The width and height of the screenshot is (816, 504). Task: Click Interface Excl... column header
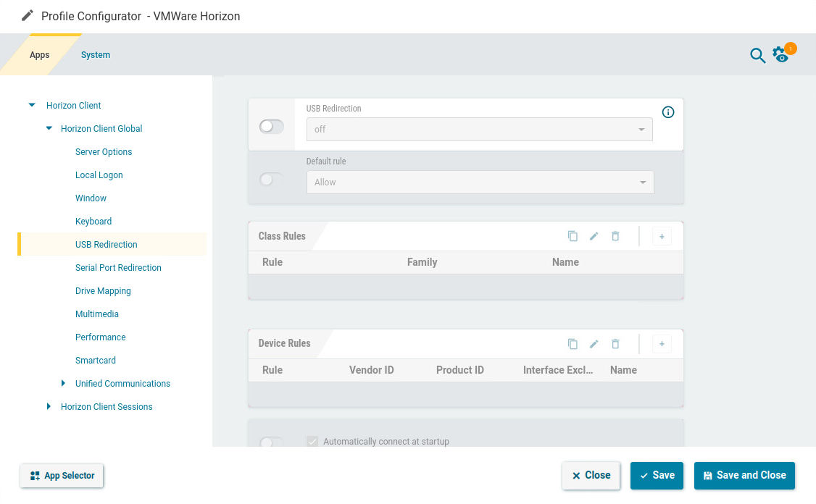pyautogui.click(x=558, y=370)
